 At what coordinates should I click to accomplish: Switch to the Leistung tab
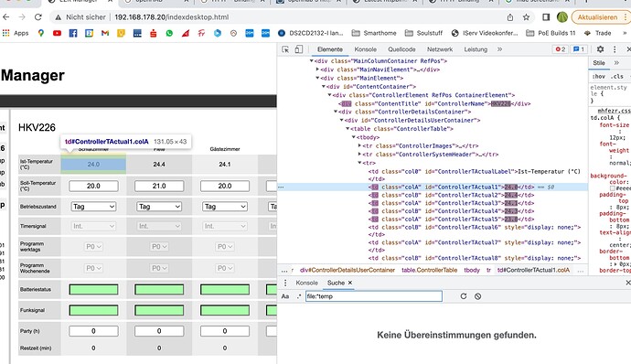(x=476, y=49)
